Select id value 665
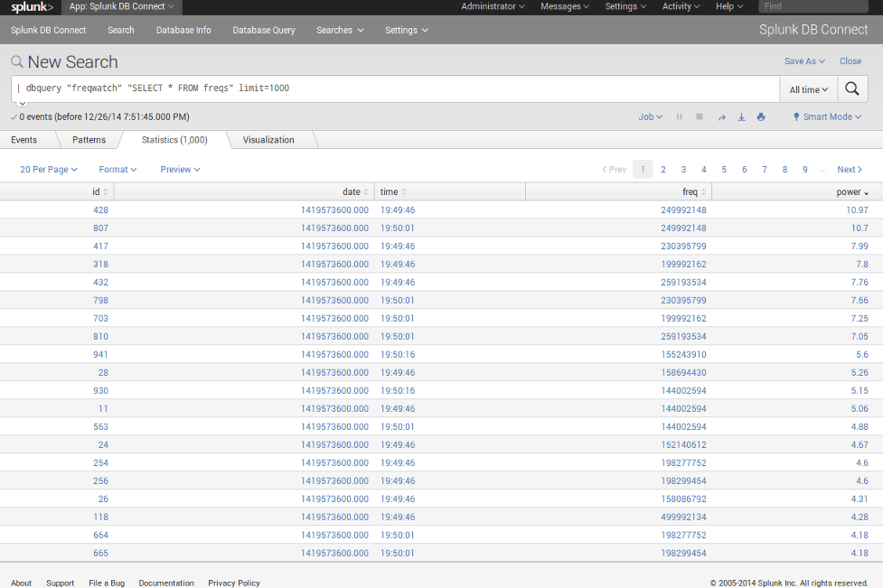This screenshot has width=883, height=588. click(101, 553)
